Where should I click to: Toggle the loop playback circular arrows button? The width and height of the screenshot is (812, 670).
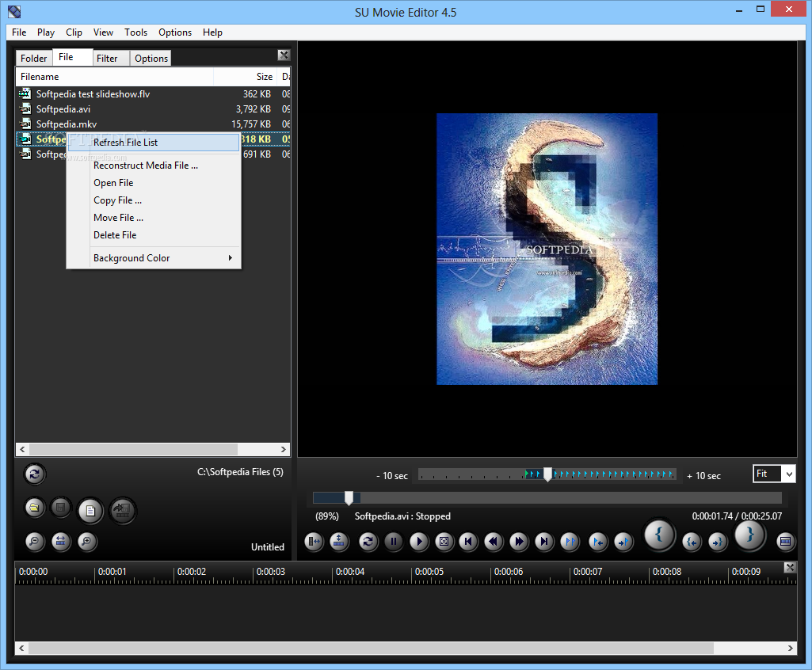pyautogui.click(x=368, y=542)
